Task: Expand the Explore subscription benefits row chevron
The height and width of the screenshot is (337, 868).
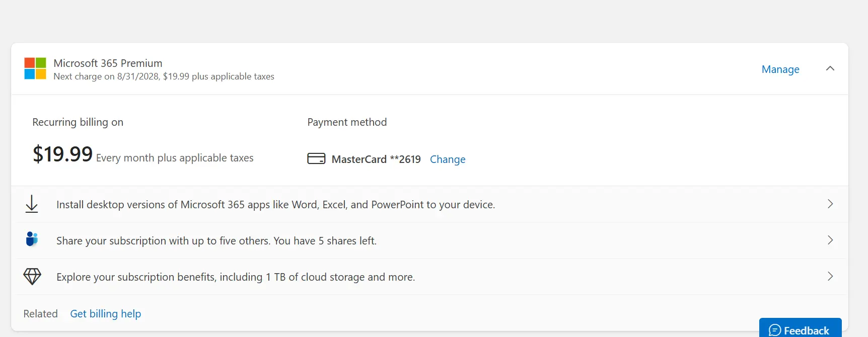Action: pos(830,276)
